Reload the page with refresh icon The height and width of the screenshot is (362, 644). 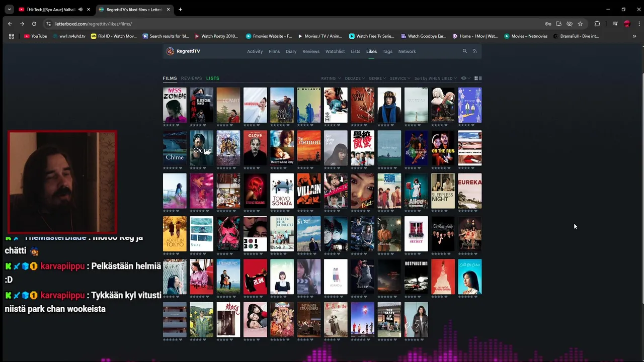click(x=34, y=24)
